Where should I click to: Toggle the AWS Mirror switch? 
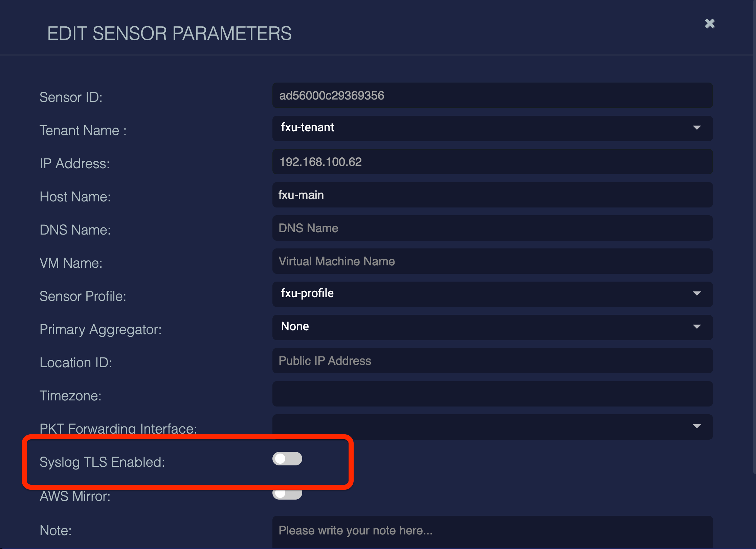point(287,494)
